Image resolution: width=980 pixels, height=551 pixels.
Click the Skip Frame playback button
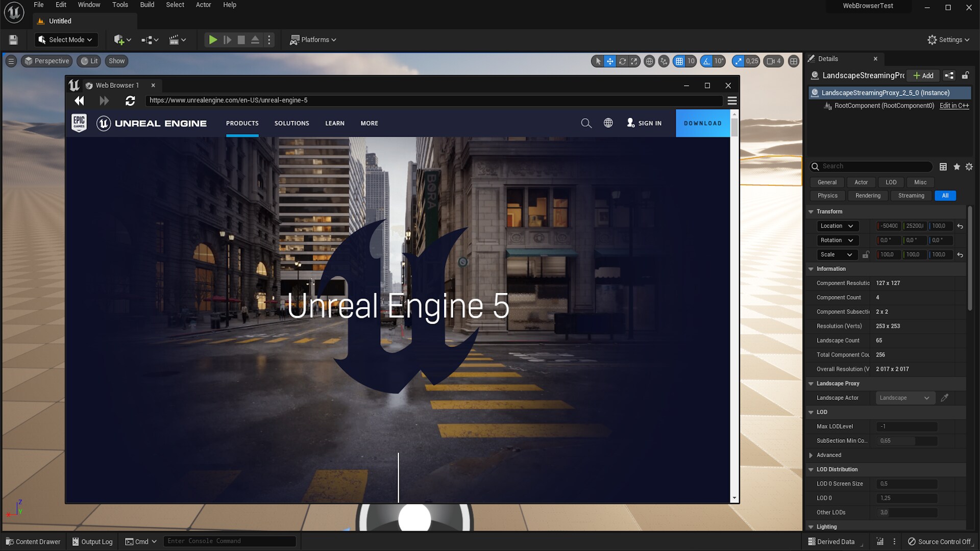coord(227,40)
